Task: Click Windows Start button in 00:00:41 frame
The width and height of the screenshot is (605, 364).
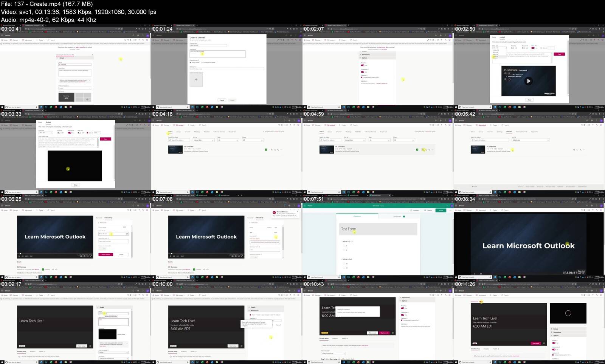Action: pos(2,107)
